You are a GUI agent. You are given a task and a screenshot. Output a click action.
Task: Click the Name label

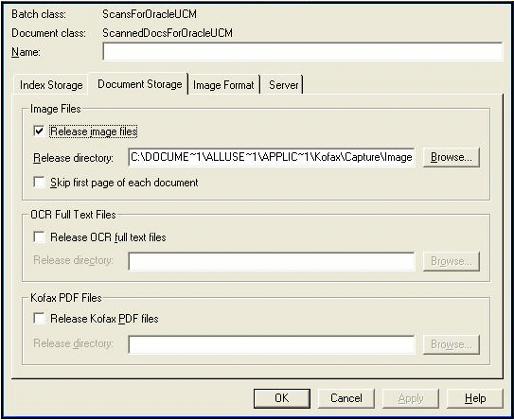tap(26, 52)
